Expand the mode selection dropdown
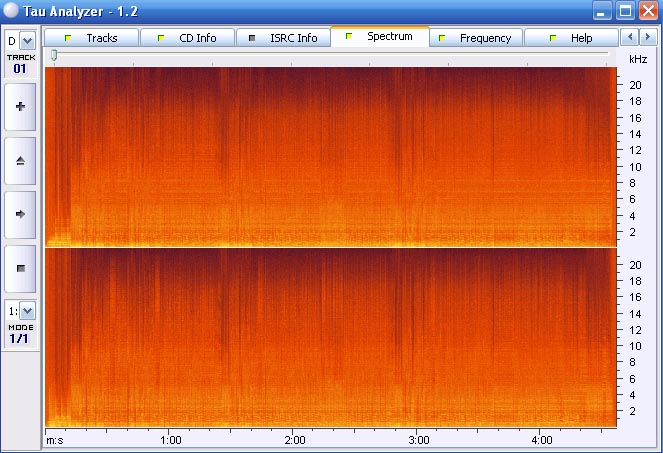This screenshot has width=663, height=453. (x=27, y=311)
